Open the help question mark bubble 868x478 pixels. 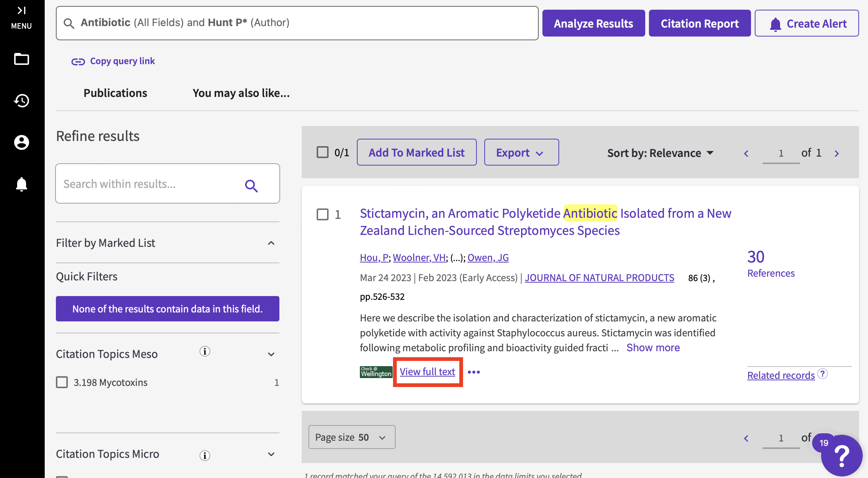point(842,455)
